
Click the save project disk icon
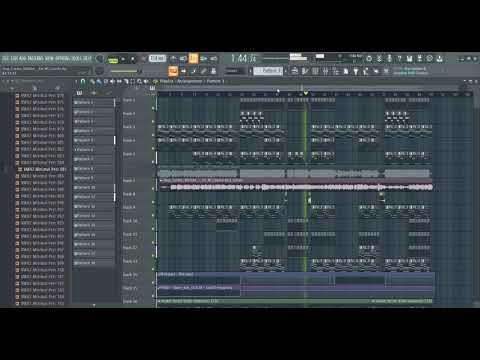409,59
